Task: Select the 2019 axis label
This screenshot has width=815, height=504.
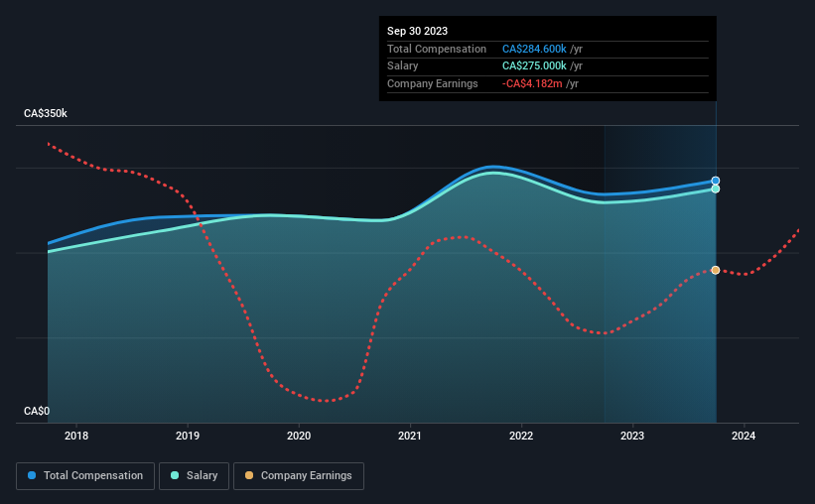Action: point(188,436)
